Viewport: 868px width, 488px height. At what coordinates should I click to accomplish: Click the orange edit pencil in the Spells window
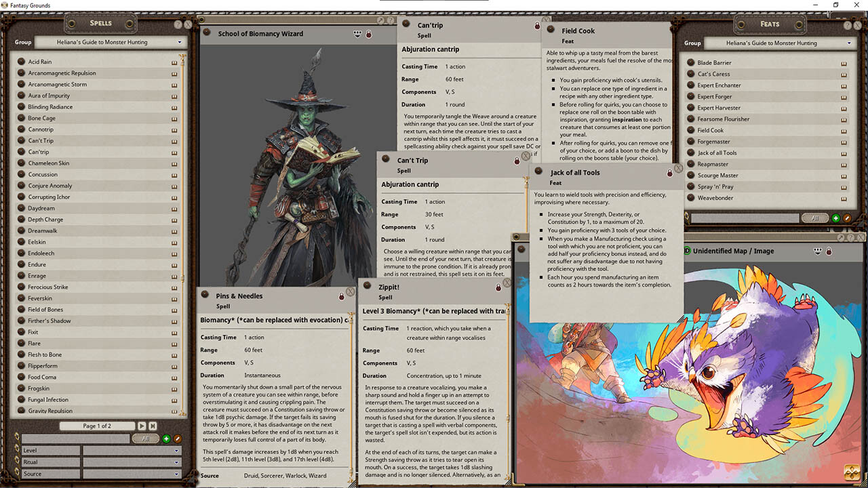178,439
